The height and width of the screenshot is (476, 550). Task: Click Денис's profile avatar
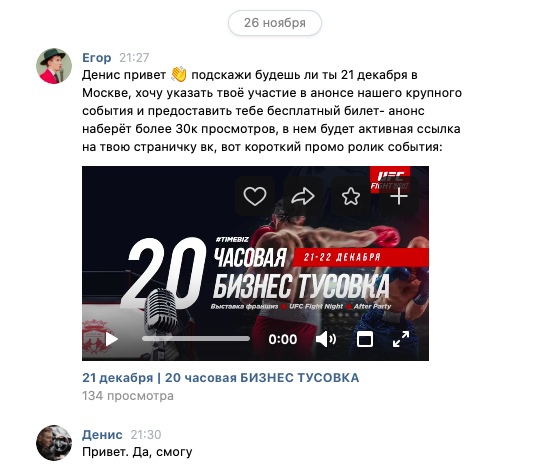54,443
